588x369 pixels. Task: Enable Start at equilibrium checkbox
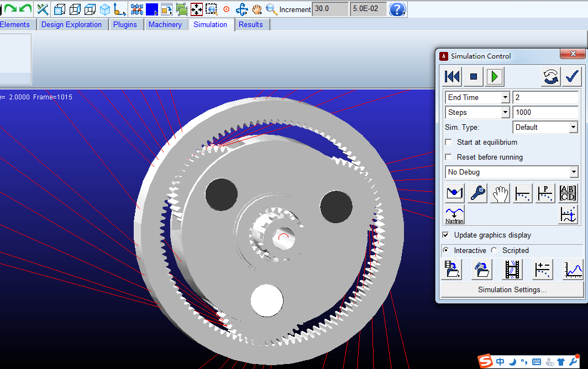tap(449, 143)
